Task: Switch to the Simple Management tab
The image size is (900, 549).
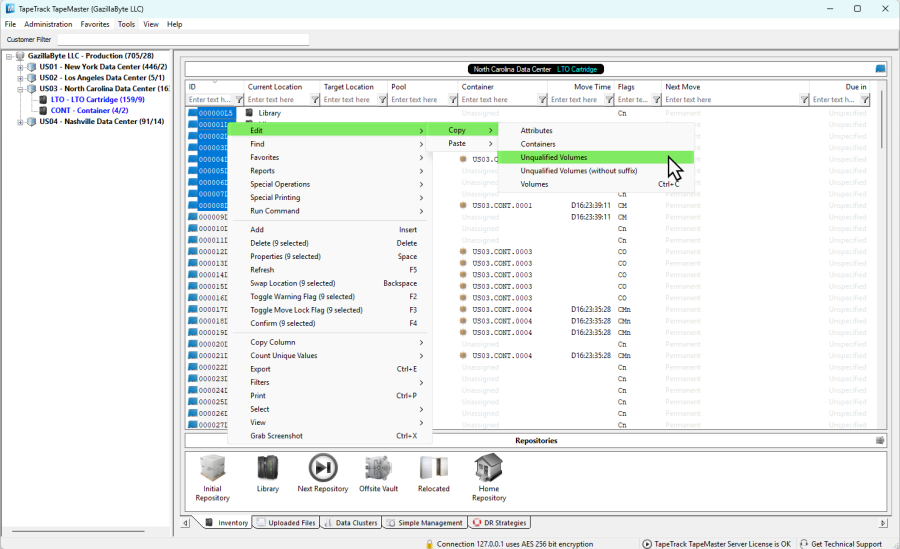Action: (424, 523)
